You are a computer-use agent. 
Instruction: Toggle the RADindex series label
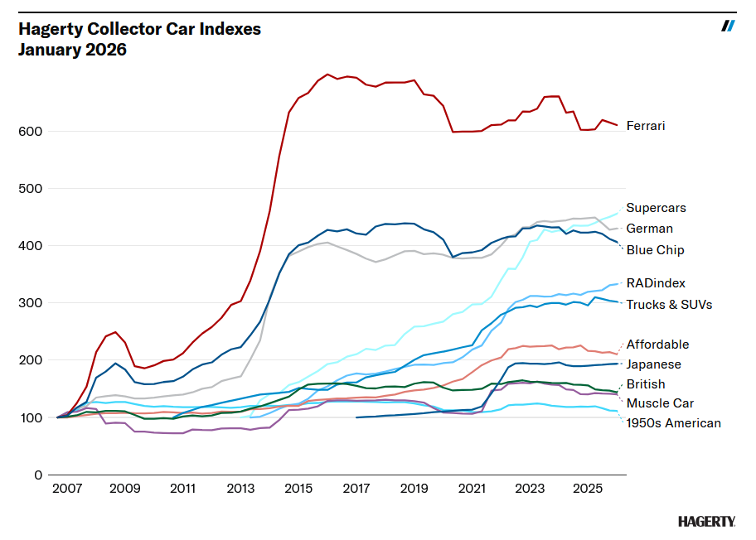click(x=656, y=283)
